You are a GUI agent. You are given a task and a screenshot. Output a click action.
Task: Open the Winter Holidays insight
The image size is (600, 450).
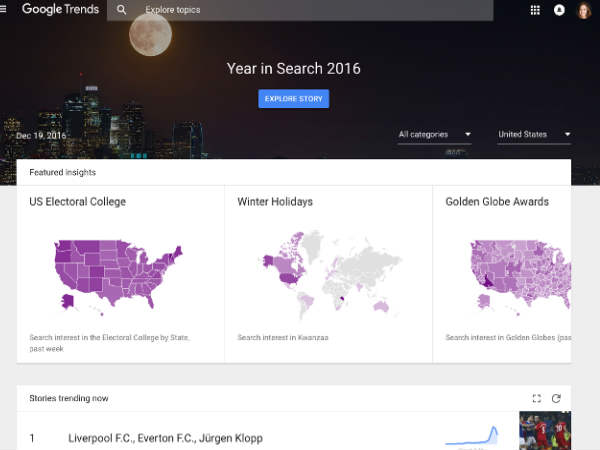tap(275, 202)
